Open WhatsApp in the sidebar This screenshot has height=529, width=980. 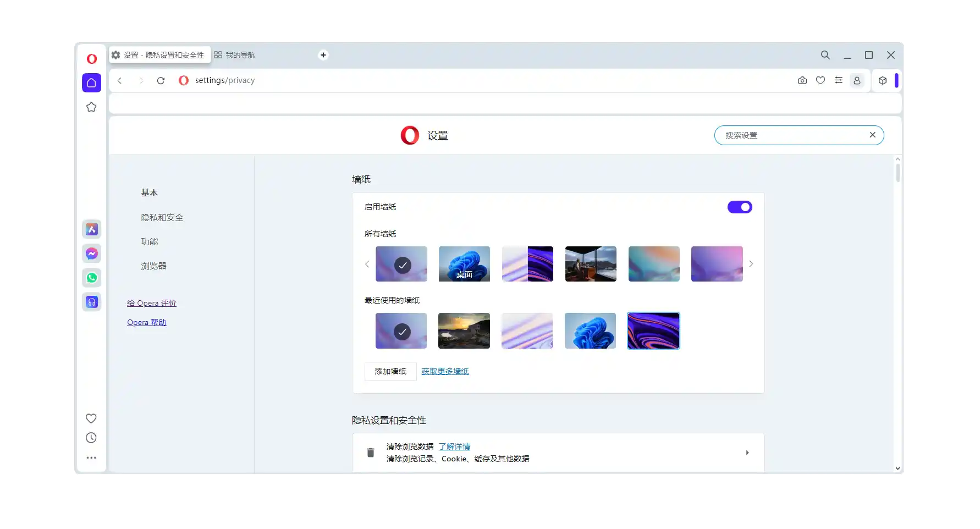[x=92, y=278]
